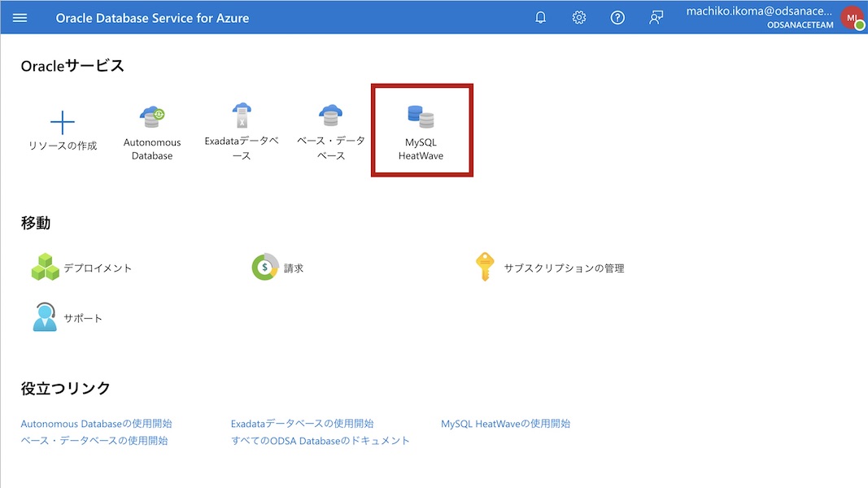The image size is (868, 488).
Task: Click the green cubes デプロイメント icon
Action: (45, 268)
